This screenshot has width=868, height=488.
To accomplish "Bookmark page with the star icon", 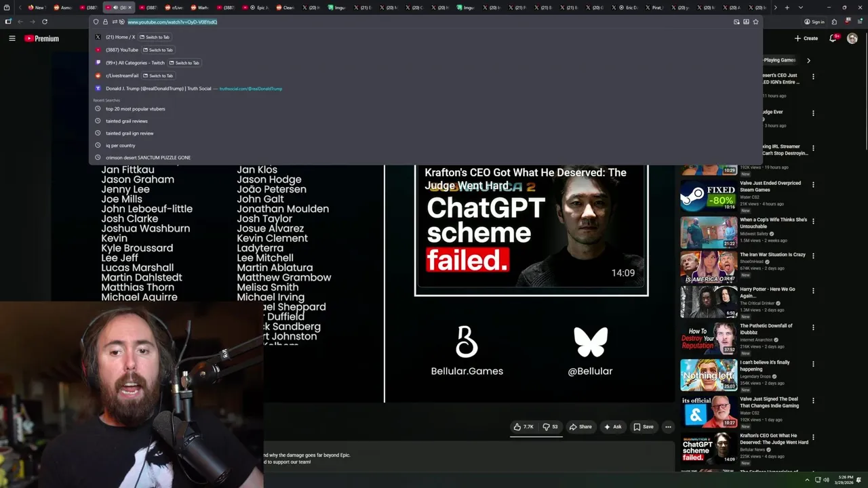I will coord(755,22).
